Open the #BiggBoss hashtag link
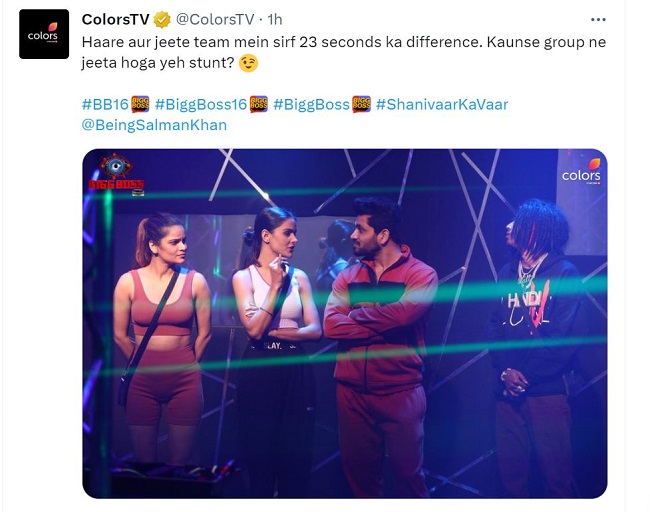Image resolution: width=650 pixels, height=512 pixels. pos(311,104)
